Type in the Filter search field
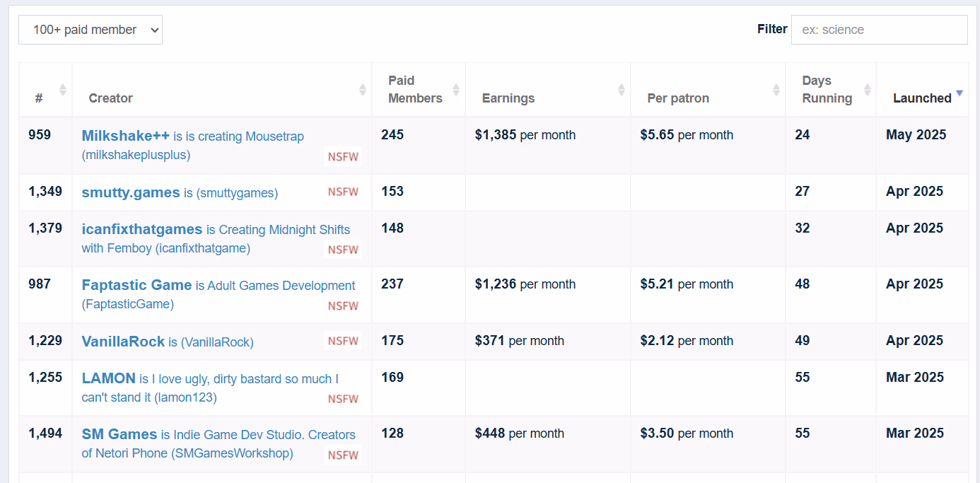 point(879,30)
